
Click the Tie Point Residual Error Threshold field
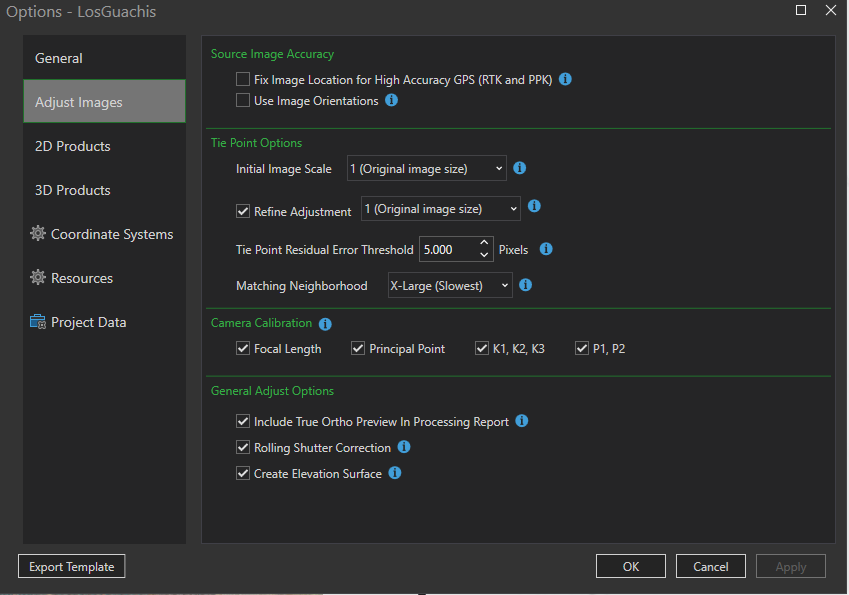point(446,249)
